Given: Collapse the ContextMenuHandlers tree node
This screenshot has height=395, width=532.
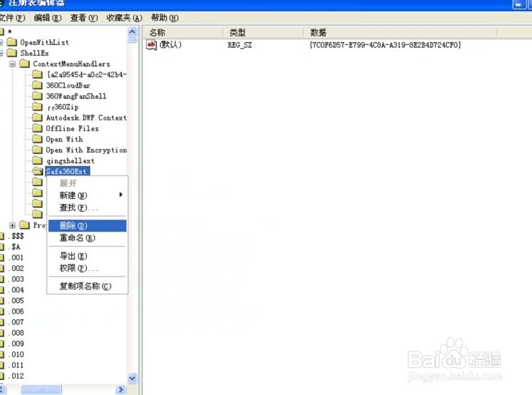Looking at the screenshot, I should click(x=13, y=64).
